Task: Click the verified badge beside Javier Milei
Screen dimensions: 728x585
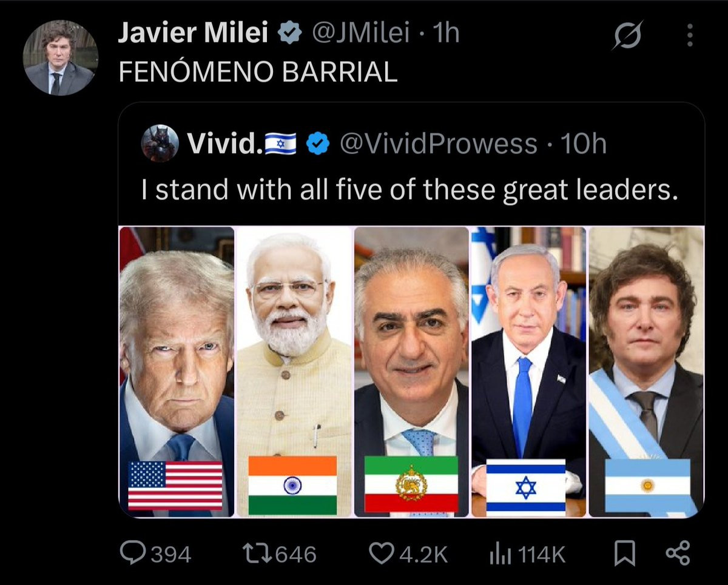Action: point(289,35)
